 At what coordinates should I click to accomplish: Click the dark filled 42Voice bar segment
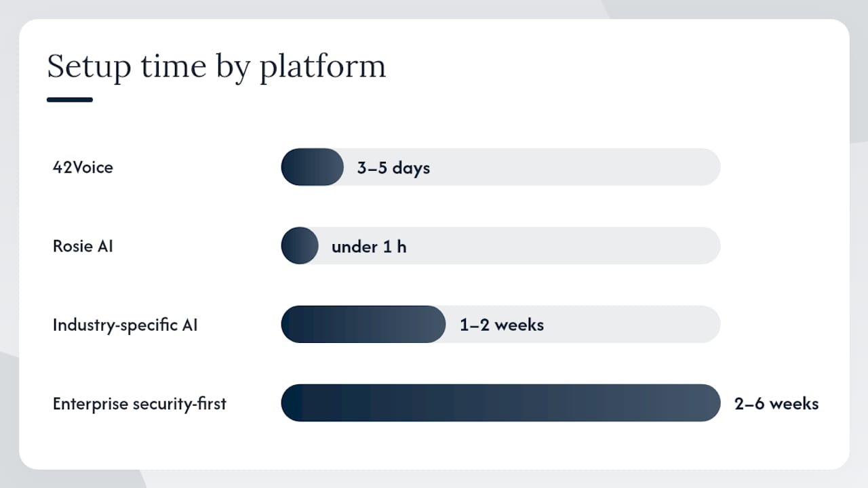313,167
